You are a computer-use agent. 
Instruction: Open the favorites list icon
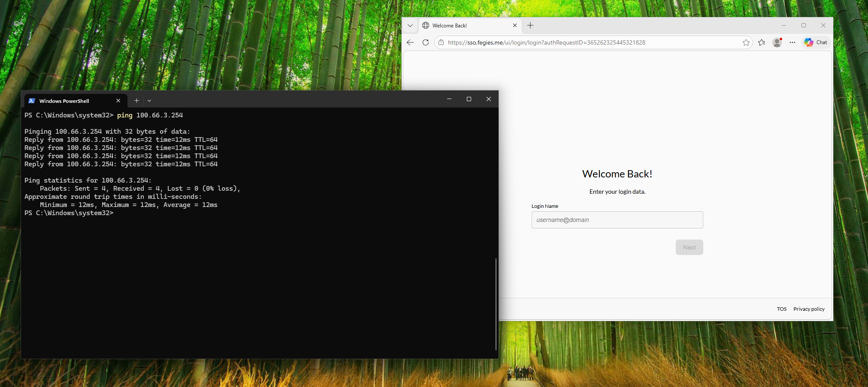pyautogui.click(x=762, y=42)
